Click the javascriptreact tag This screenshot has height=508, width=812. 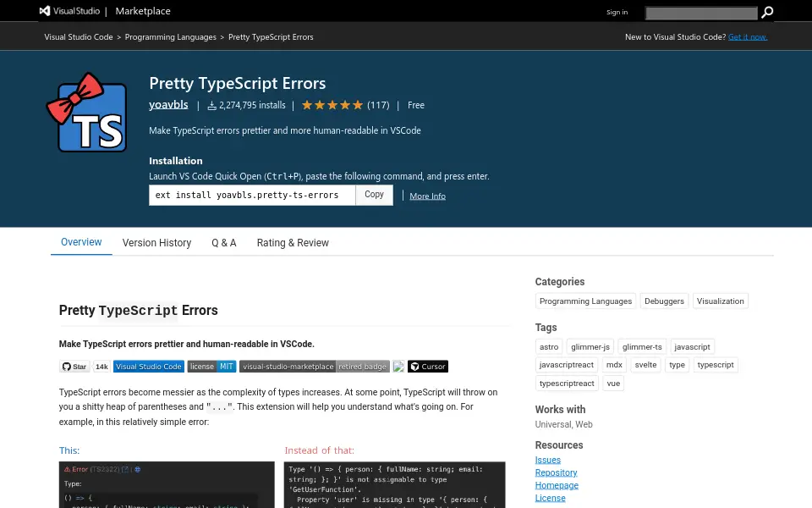pos(566,365)
